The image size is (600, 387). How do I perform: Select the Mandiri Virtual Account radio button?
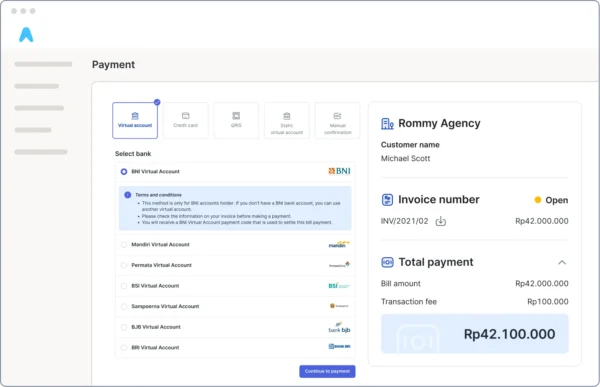124,245
